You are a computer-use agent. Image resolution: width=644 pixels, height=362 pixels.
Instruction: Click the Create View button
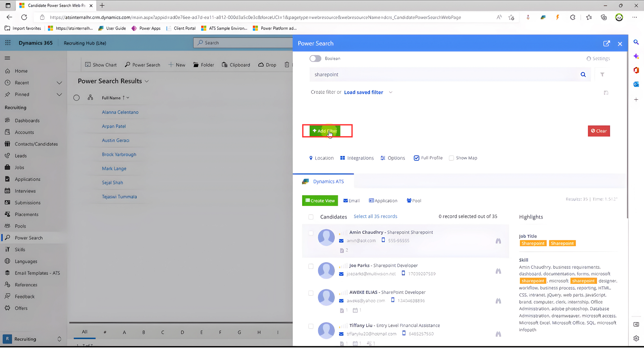[x=320, y=200]
